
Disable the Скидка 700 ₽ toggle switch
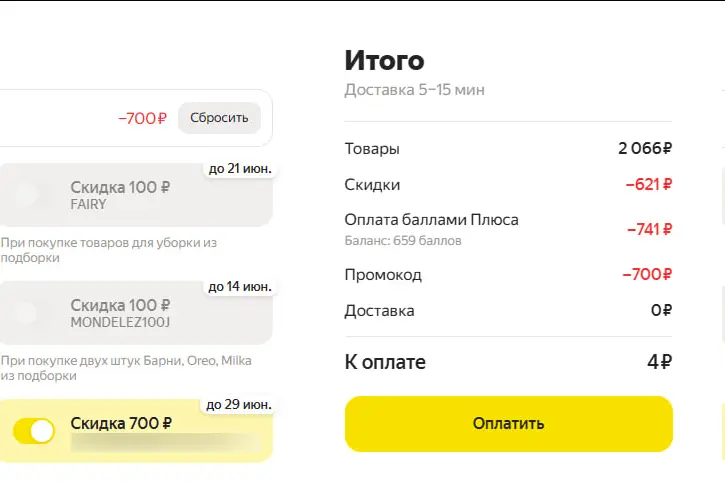[x=34, y=431]
